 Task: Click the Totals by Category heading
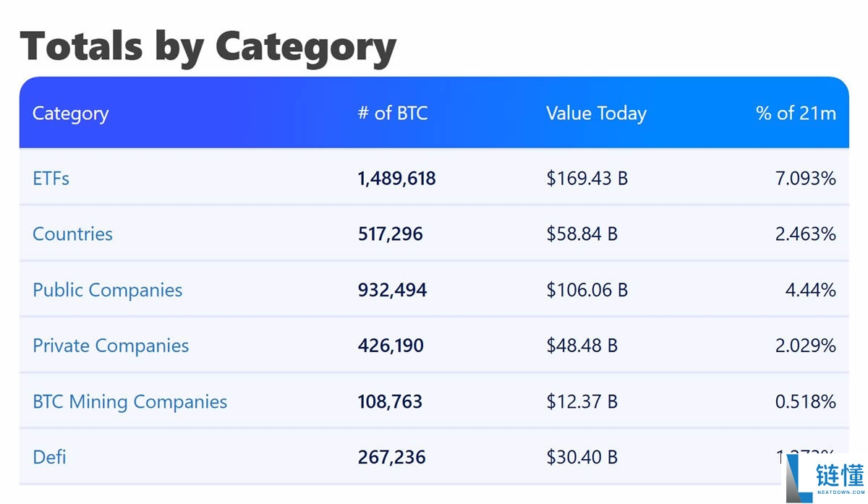point(208,45)
